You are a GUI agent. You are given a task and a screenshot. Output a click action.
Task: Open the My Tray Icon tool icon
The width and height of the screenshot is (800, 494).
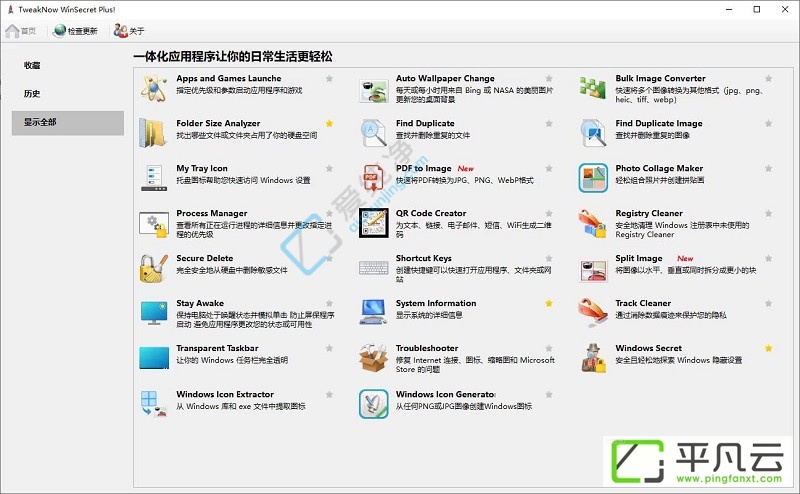coord(154,178)
